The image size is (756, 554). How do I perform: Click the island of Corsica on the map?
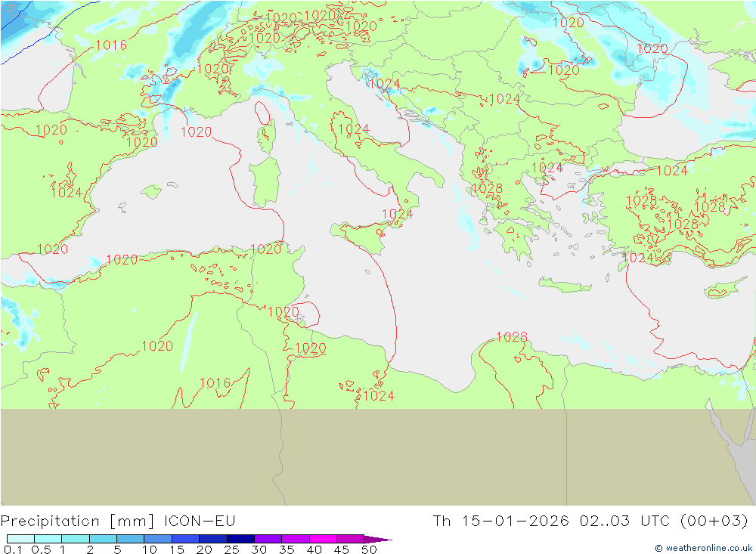(267, 136)
